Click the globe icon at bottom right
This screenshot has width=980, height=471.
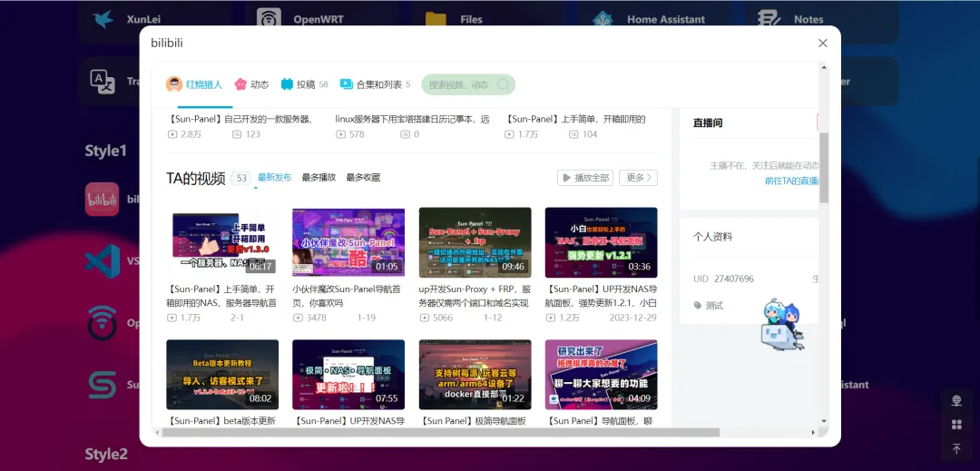956,400
